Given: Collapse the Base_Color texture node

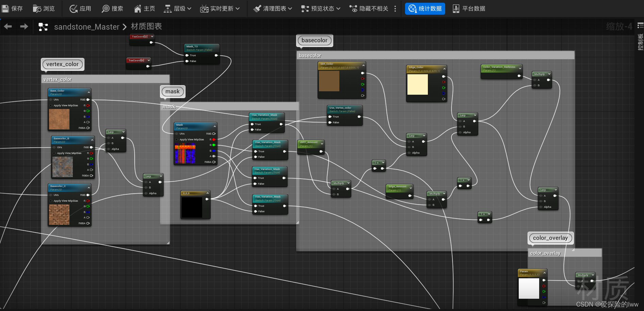Looking at the screenshot, I should pyautogui.click(x=89, y=92).
